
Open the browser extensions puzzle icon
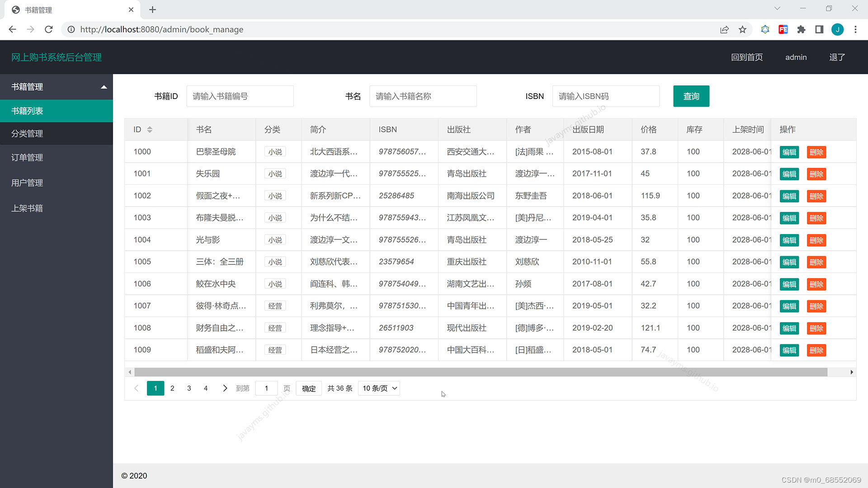coord(801,29)
